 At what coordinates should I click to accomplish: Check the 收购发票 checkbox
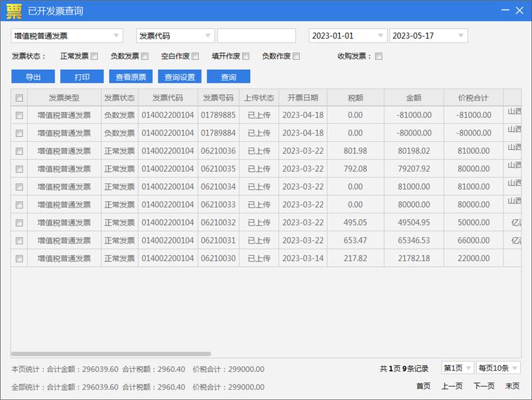click(x=379, y=57)
